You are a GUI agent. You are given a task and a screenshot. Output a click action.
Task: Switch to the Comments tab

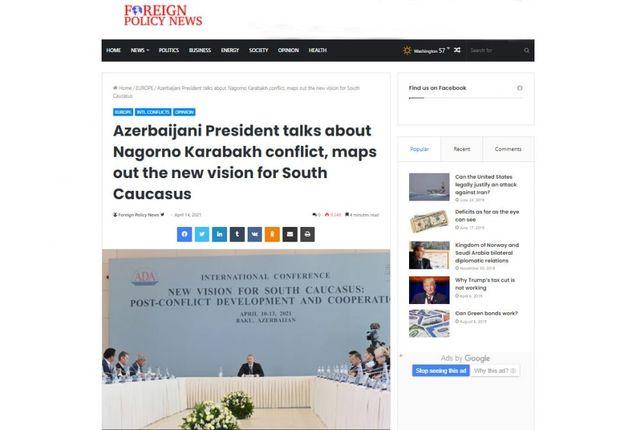point(508,149)
